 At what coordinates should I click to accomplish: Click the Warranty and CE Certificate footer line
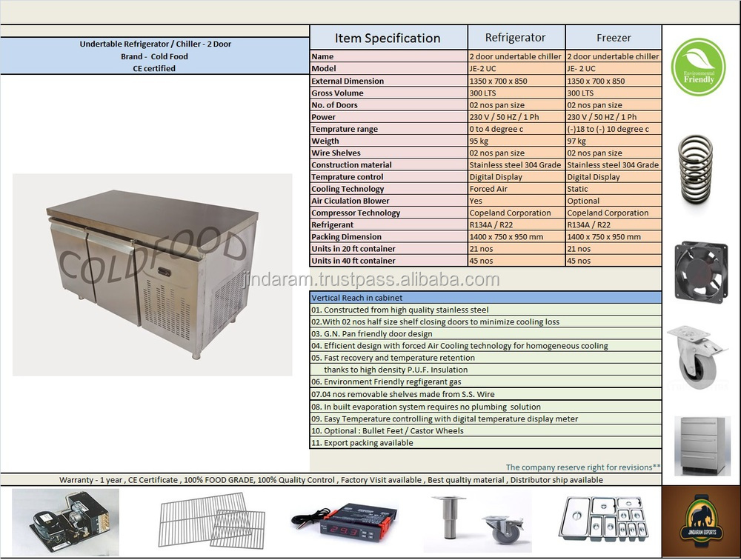330,480
